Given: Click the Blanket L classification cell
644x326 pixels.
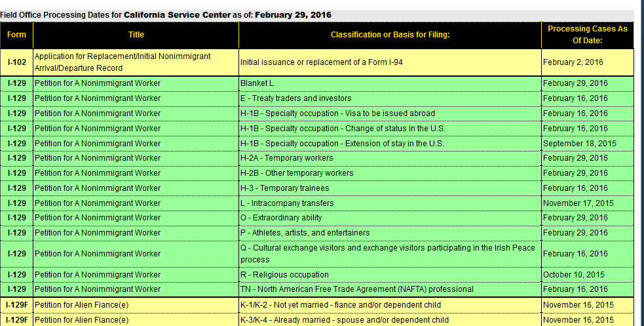Looking at the screenshot, I should 390,83.
